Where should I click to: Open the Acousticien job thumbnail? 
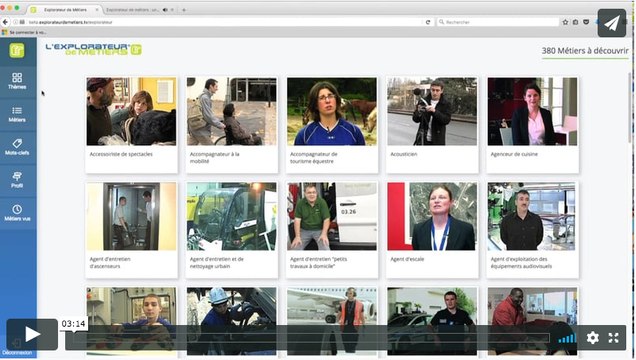tap(432, 111)
